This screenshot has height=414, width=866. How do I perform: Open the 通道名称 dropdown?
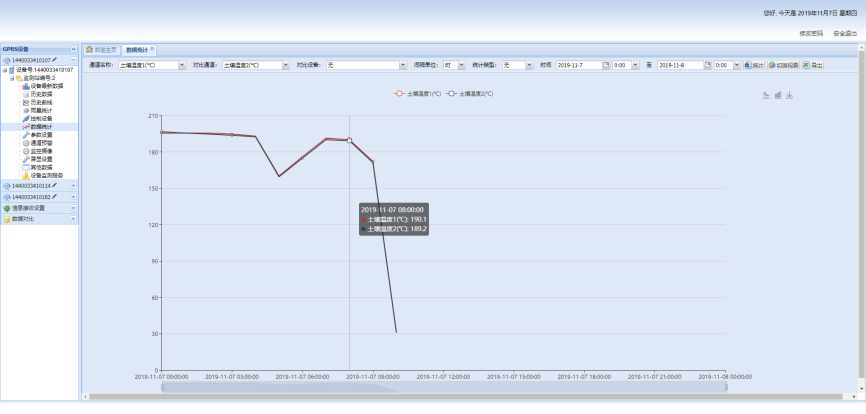click(182, 65)
